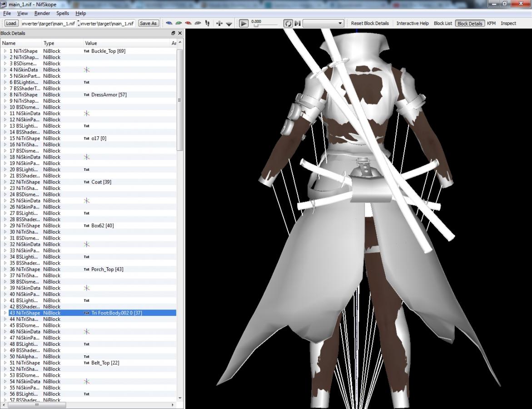Image resolution: width=532 pixels, height=409 pixels.
Task: Float the Block Details panel
Action: tap(173, 33)
